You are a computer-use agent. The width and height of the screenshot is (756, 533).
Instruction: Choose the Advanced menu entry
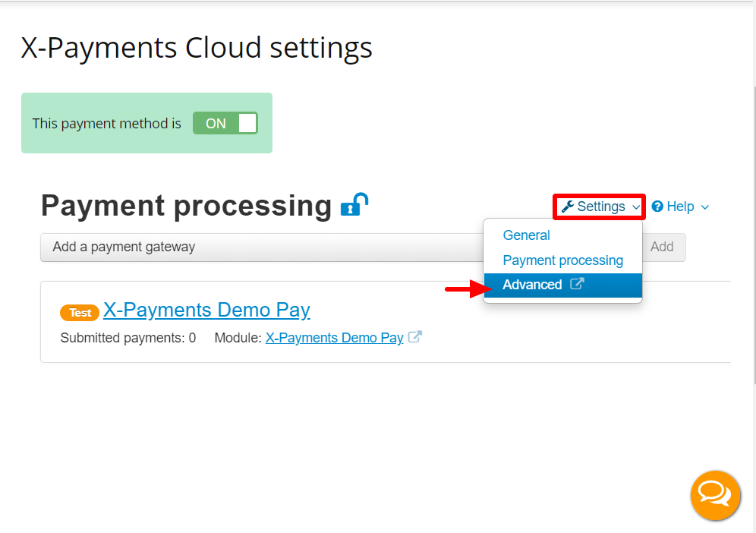point(562,285)
